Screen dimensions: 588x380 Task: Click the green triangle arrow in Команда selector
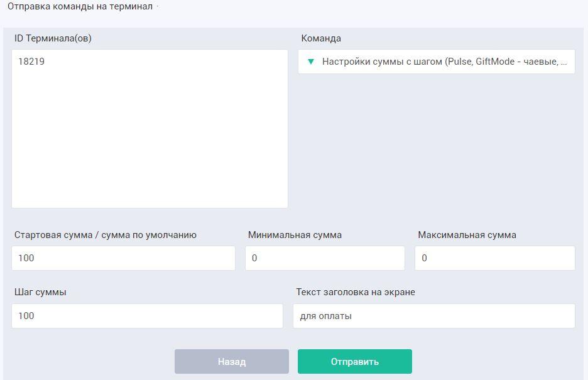tap(310, 62)
